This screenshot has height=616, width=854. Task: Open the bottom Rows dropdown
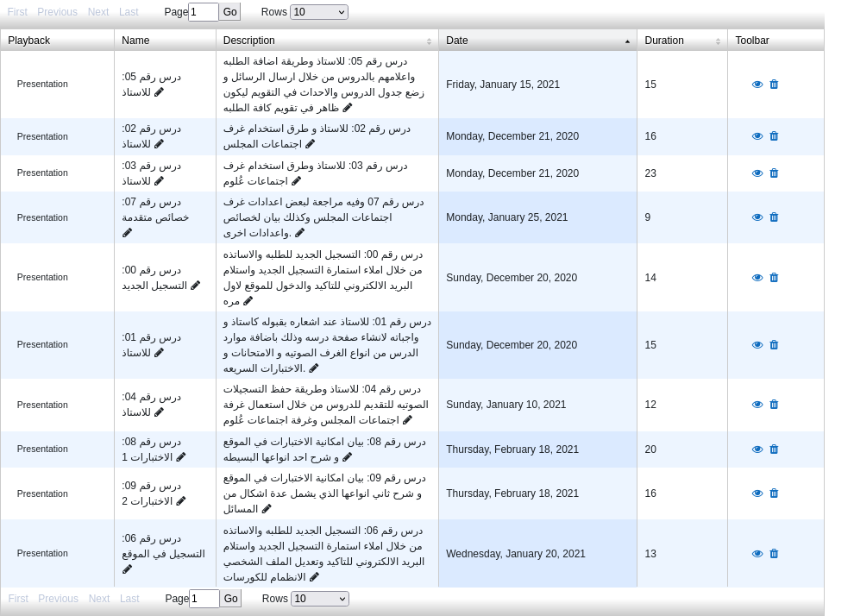[x=320, y=599]
